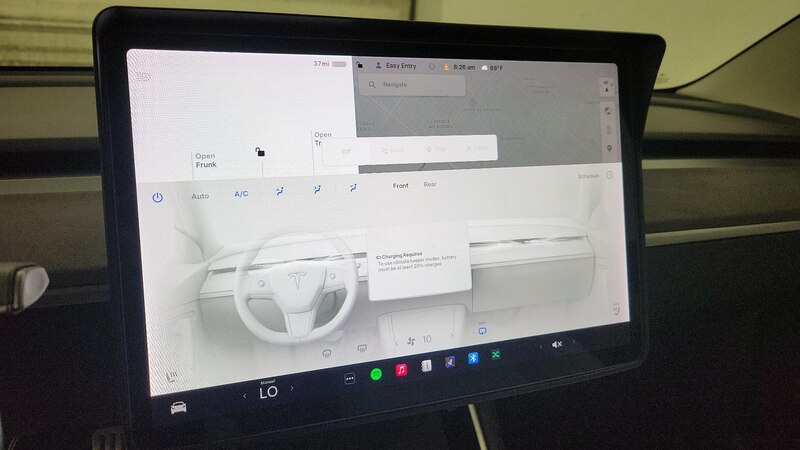Screen dimensions: 800x450
Task: Toggle the climate power button
Action: (158, 197)
